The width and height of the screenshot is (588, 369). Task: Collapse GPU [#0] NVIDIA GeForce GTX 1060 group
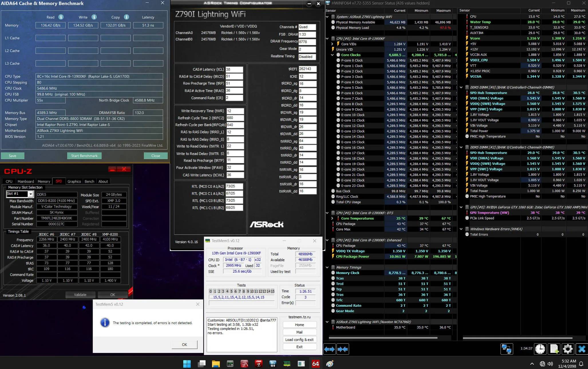461,207
